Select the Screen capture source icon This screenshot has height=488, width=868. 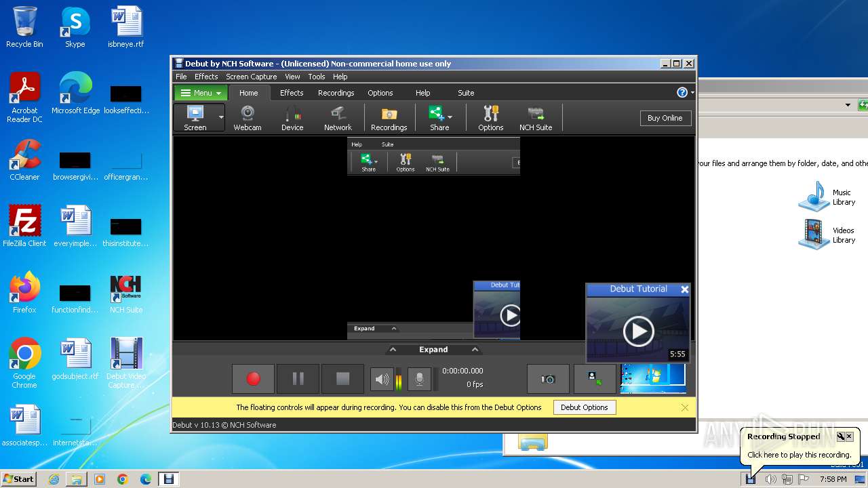coord(195,117)
